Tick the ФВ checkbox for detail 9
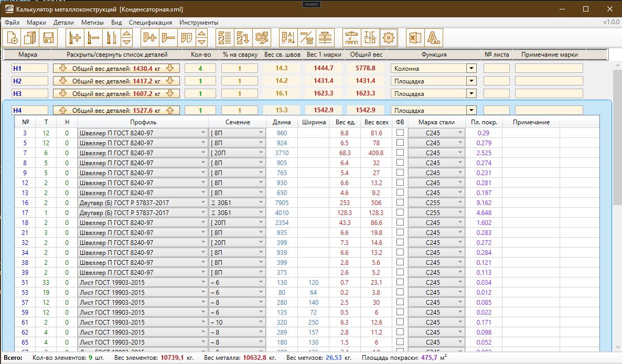This screenshot has height=364, width=622. click(400, 173)
